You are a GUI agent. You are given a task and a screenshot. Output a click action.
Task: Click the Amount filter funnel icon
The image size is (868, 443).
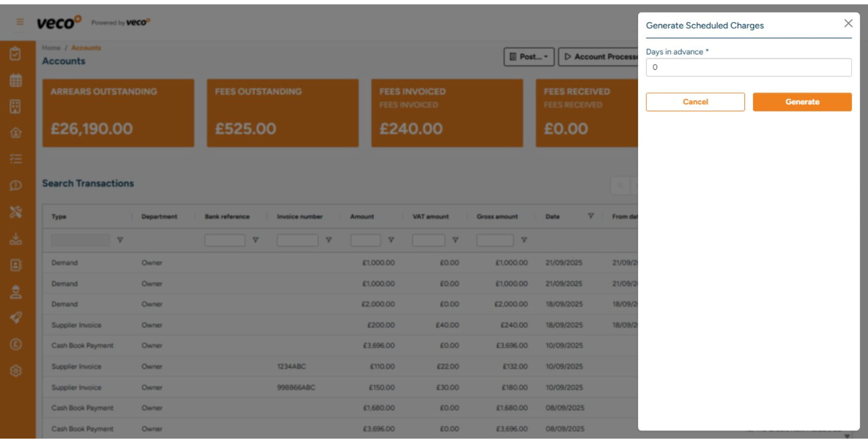391,240
